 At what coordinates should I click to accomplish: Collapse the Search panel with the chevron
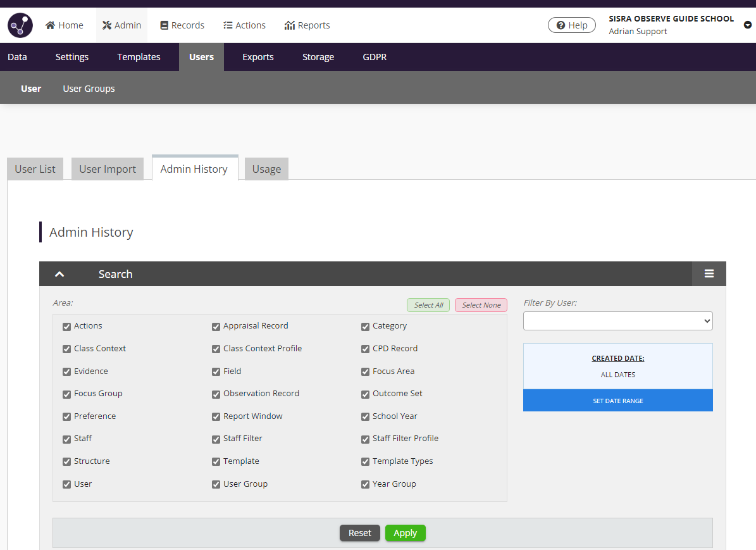tap(59, 273)
